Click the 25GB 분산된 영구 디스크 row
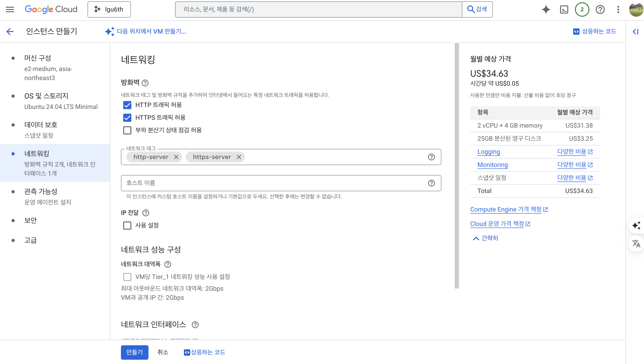This screenshot has height=364, width=644. (535, 138)
